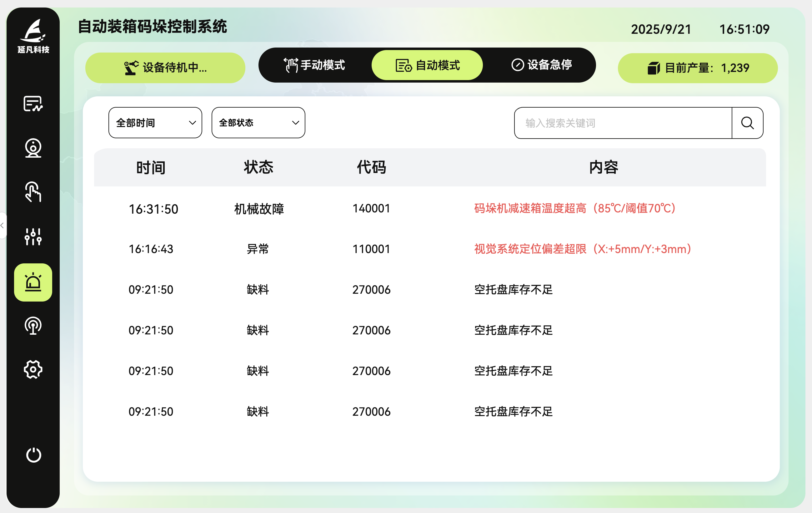Switch to 手动模式 manual mode

[315, 65]
